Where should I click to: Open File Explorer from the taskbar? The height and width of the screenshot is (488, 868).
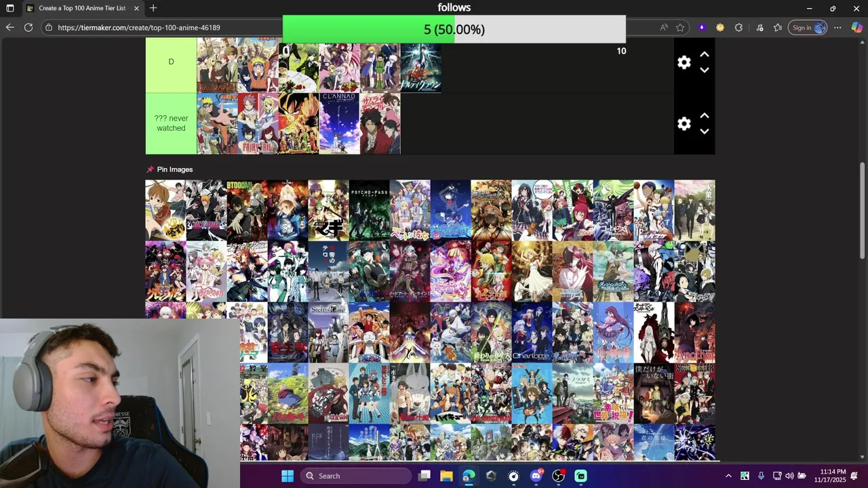(x=446, y=476)
